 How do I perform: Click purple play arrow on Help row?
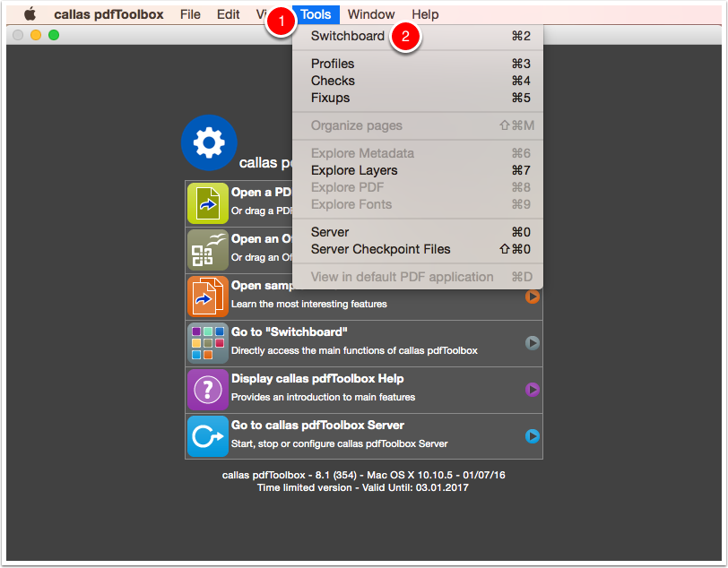[x=532, y=390]
